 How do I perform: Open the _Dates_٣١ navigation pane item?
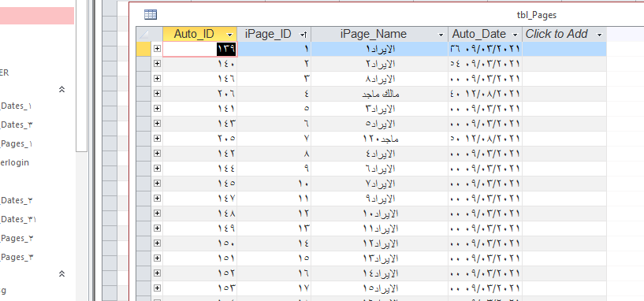18,219
